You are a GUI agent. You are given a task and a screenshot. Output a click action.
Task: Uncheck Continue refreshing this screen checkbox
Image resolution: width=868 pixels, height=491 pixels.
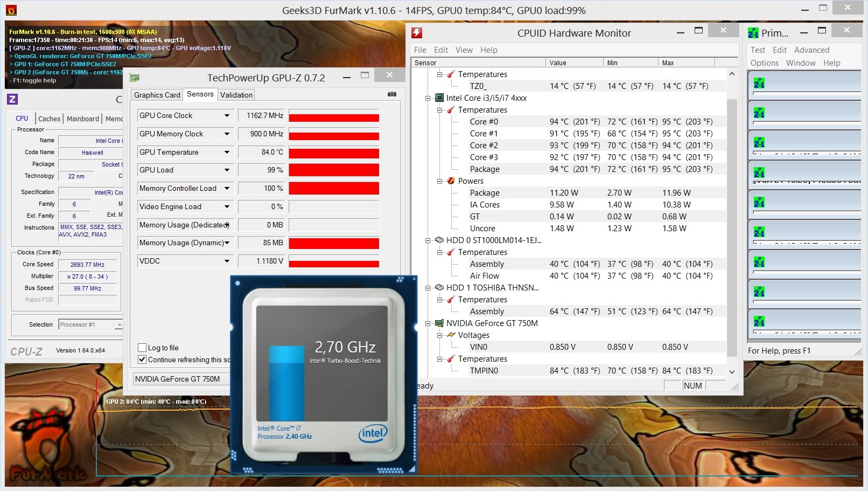[x=142, y=359]
